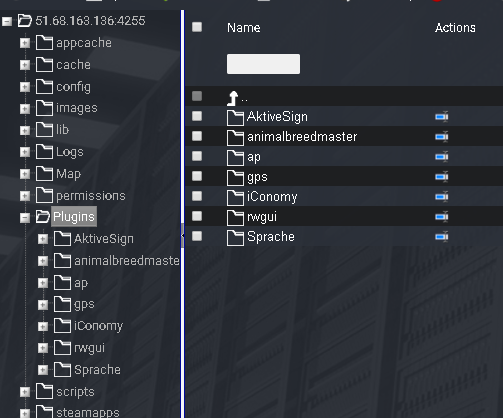Screen dimensions: 503x418
Task: Click the rename icon for AktiveSign
Action: point(442,117)
